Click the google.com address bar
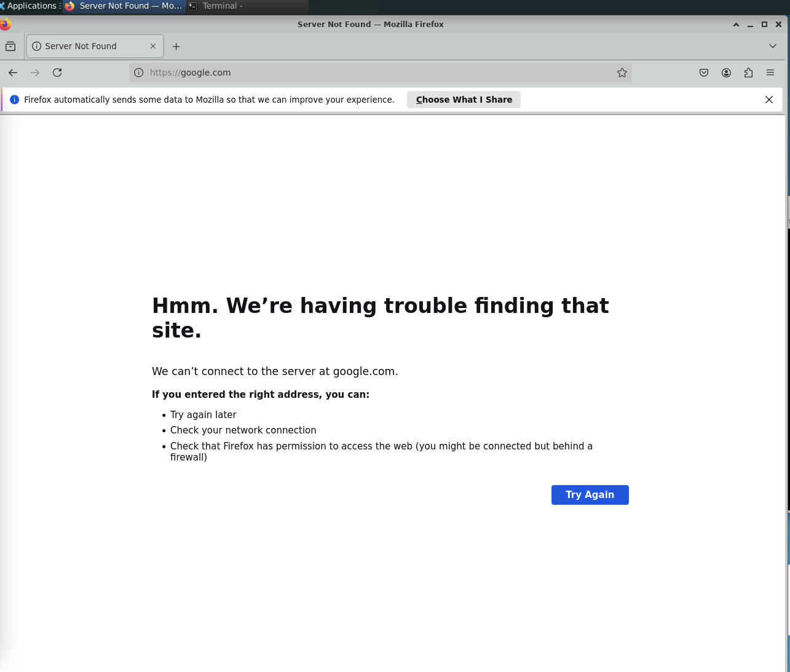Viewport: 790px width, 672px height. click(380, 73)
